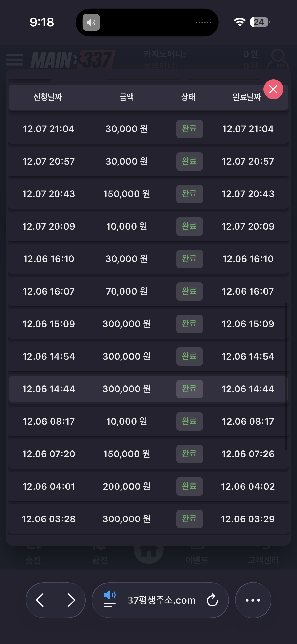This screenshot has height=644, width=297.
Task: Click the 신청날짜 column header
Action: click(x=48, y=97)
